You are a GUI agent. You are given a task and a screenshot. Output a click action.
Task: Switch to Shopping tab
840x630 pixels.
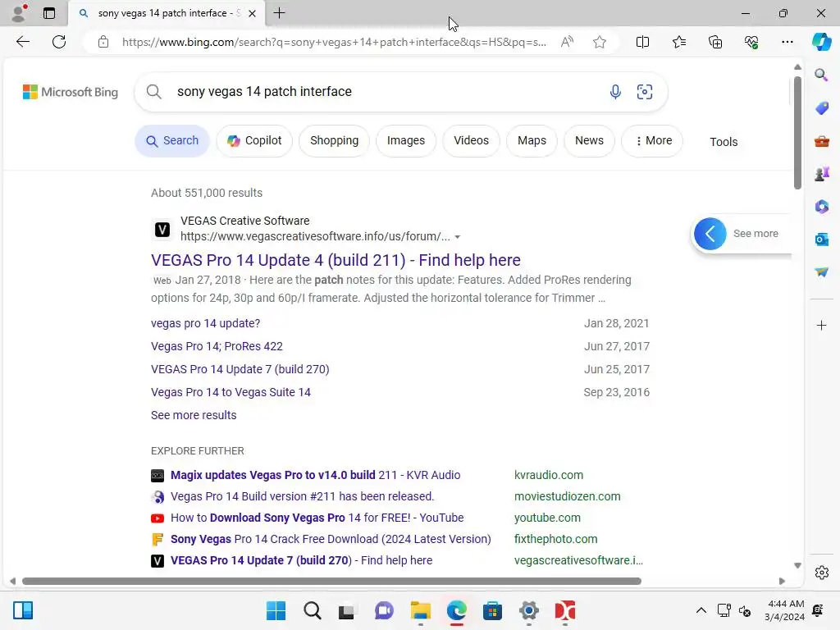click(x=335, y=141)
